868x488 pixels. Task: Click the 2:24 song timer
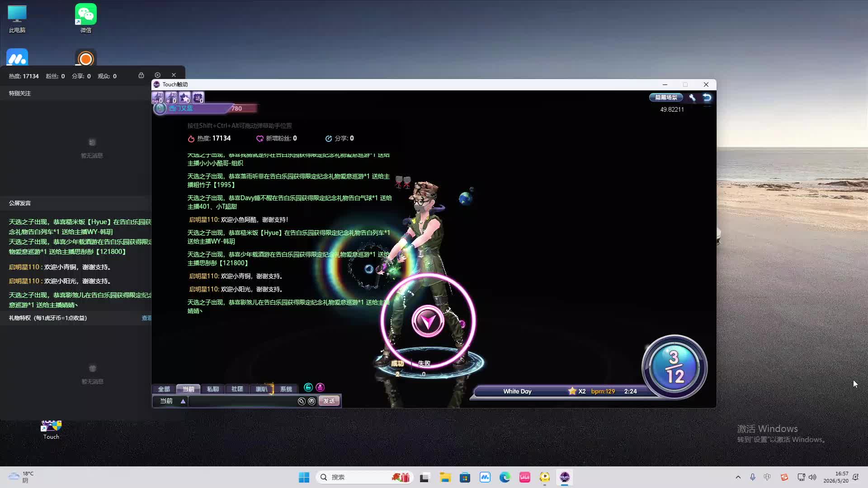pos(630,391)
